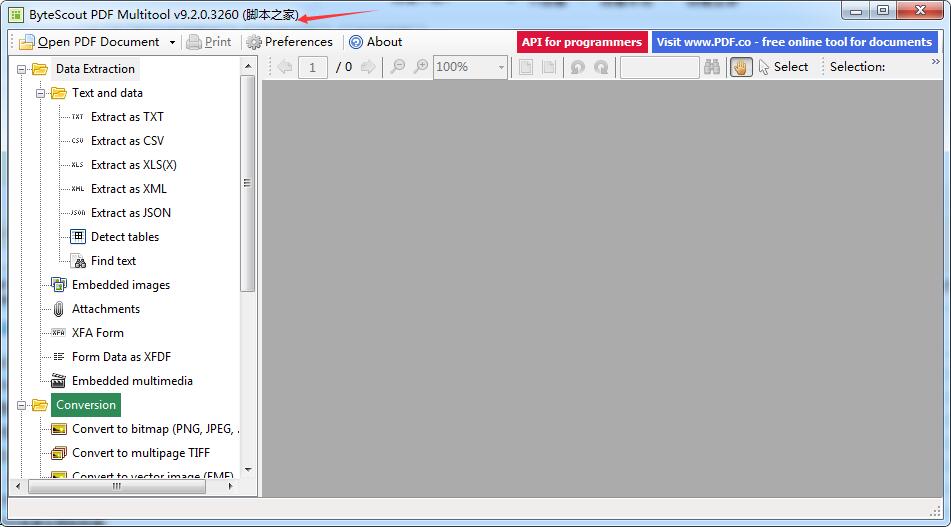Click Open PDF Document button
The width and height of the screenshot is (951, 527).
point(89,42)
